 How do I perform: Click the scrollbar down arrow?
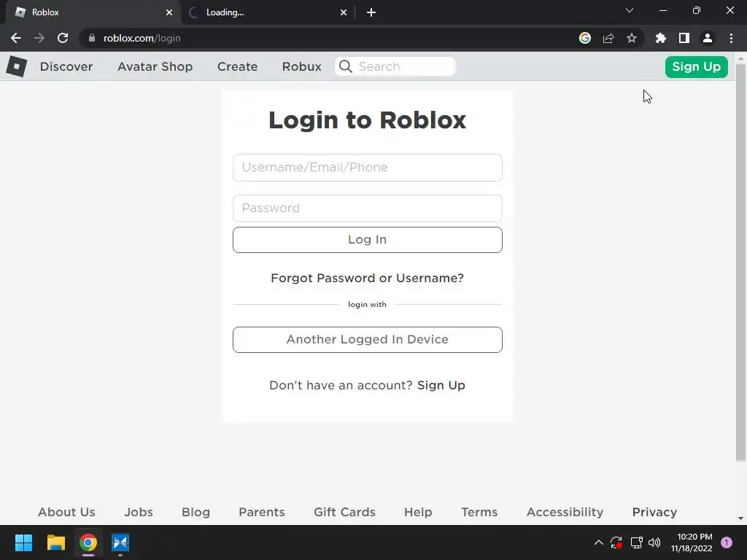pyautogui.click(x=740, y=518)
